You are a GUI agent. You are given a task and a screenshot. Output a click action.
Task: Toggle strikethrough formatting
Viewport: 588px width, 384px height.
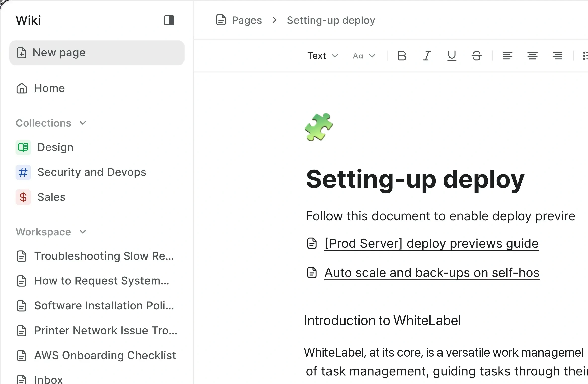tap(476, 56)
